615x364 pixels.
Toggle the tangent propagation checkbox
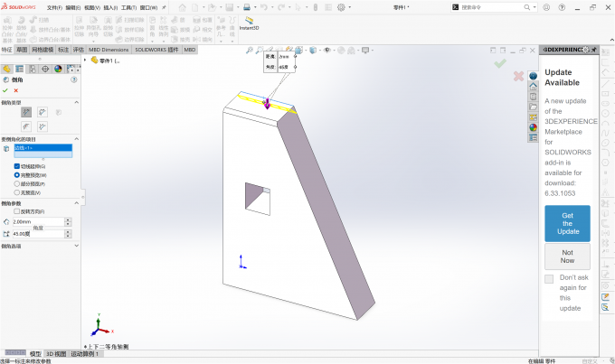tap(17, 166)
